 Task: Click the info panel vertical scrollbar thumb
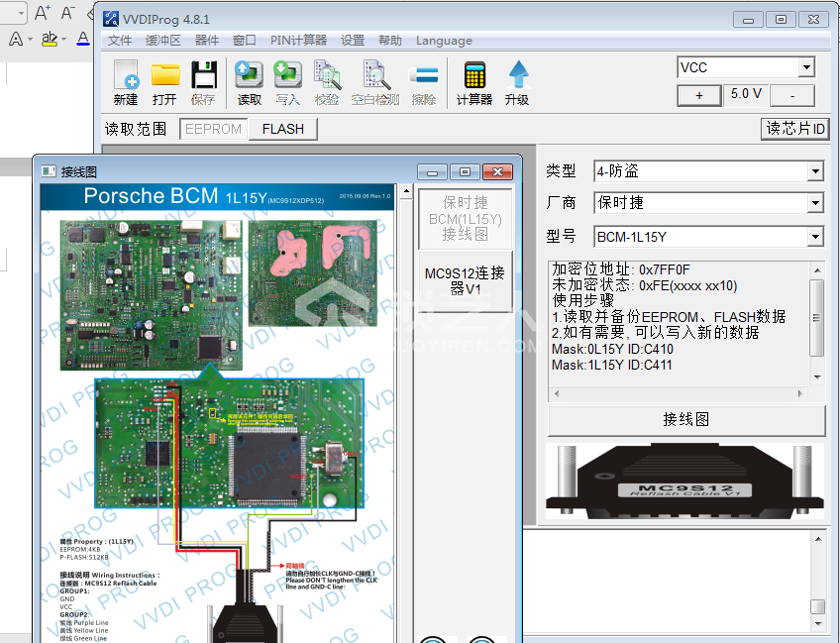pos(816,318)
